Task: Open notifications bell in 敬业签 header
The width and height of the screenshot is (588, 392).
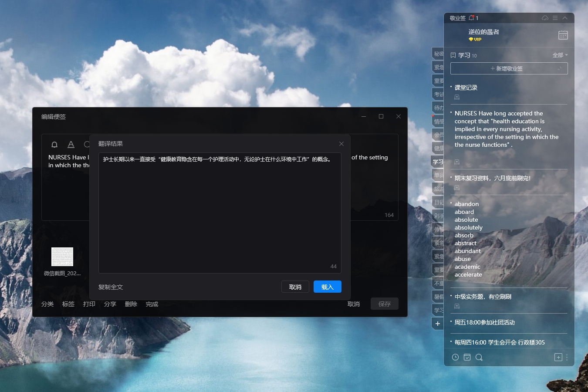Action: [x=471, y=18]
